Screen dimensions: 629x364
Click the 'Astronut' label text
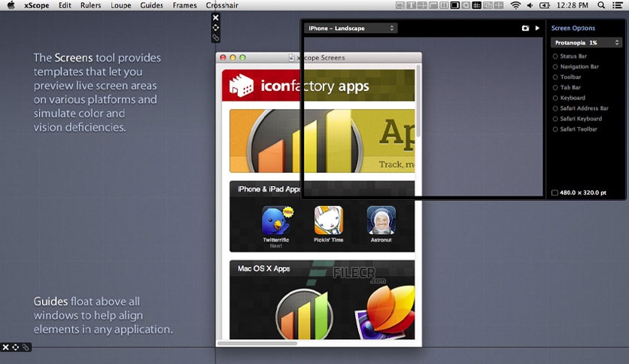click(381, 240)
